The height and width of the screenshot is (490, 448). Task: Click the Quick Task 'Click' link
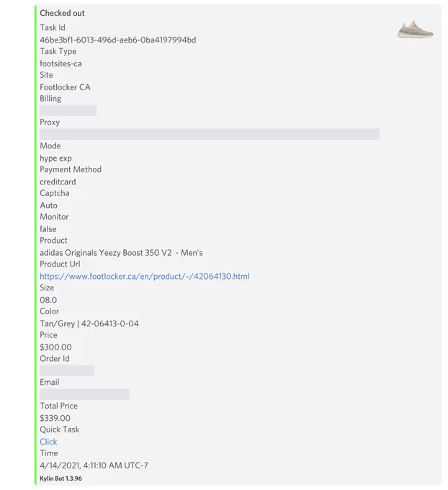(48, 442)
